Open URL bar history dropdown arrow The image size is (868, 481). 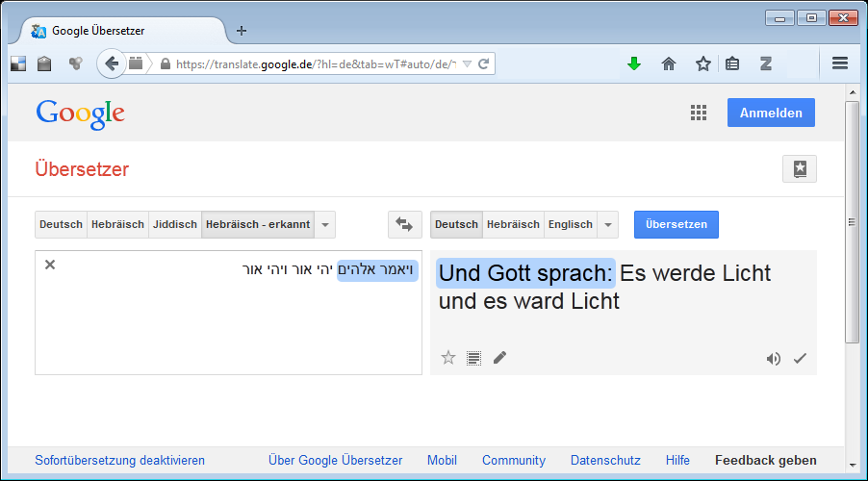point(467,63)
